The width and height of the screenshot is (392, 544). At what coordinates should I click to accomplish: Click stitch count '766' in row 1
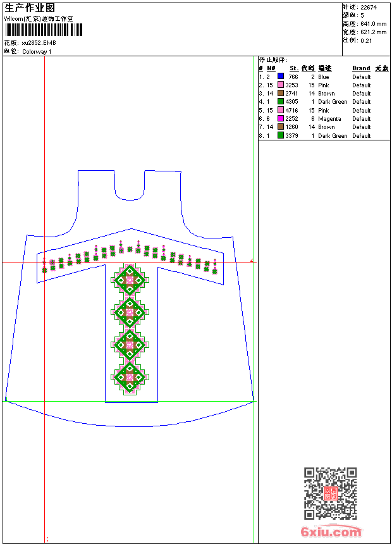(293, 77)
